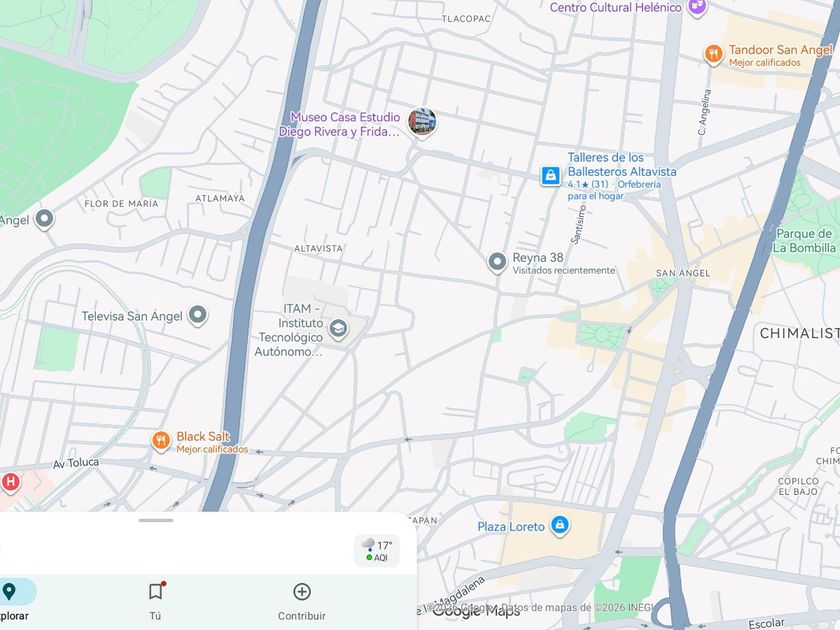Screen dimensions: 840x630
Task: Select the Plaza Loreto shopping pin
Action: click(560, 525)
